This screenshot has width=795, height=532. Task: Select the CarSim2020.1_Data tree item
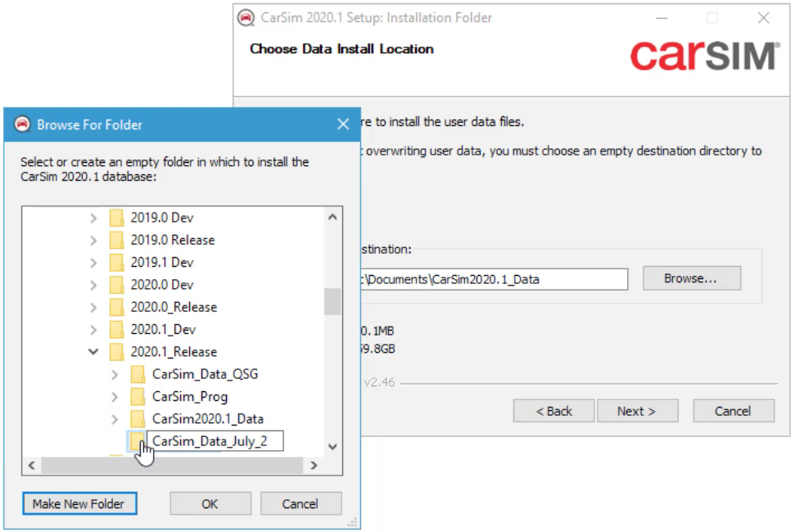[x=207, y=418]
